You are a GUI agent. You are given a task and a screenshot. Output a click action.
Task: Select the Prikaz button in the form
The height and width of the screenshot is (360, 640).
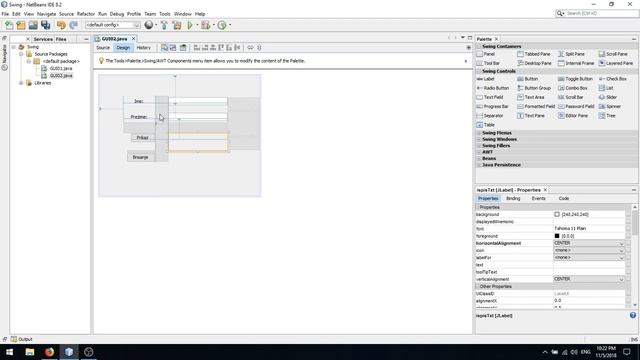click(142, 138)
